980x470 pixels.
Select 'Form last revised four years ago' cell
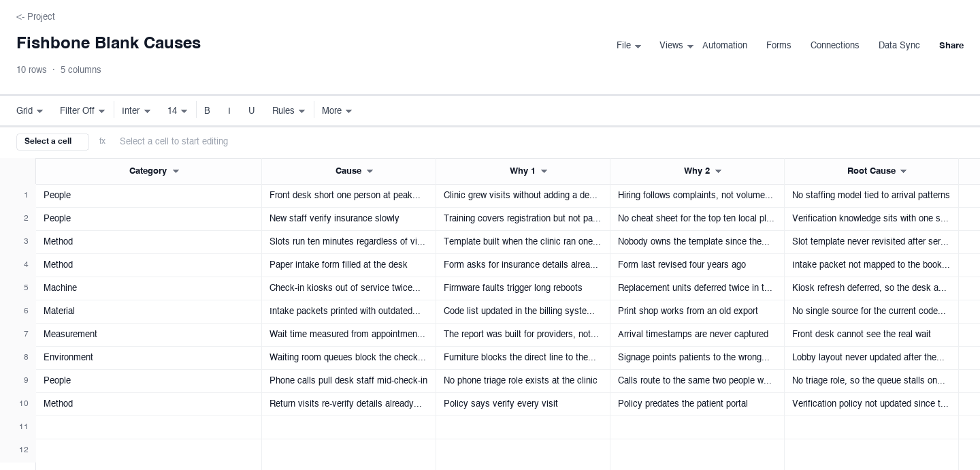click(697, 265)
